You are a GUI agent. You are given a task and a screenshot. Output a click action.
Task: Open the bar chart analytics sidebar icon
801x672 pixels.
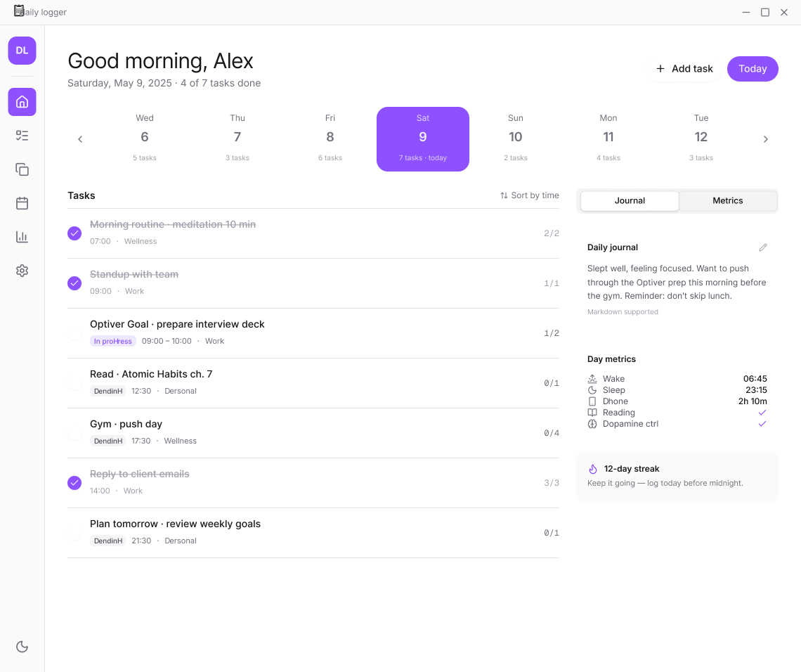pos(22,237)
